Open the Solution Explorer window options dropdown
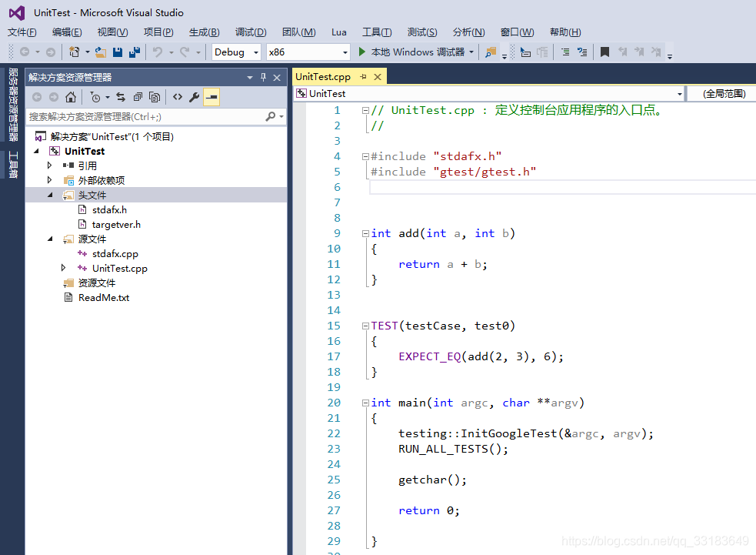 point(250,77)
